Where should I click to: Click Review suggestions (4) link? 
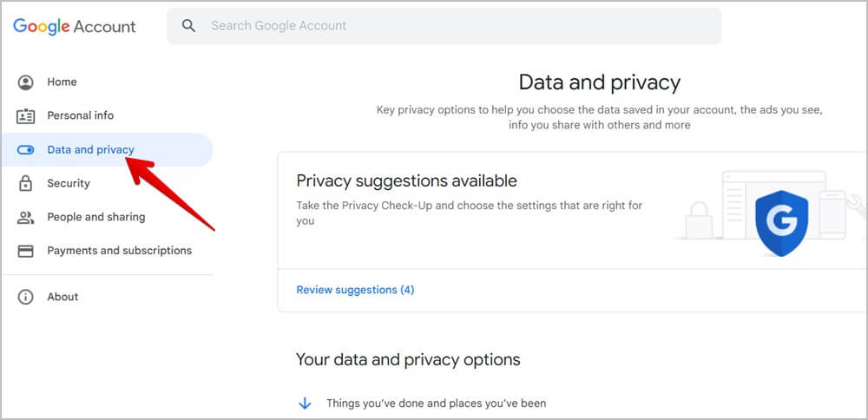(355, 290)
